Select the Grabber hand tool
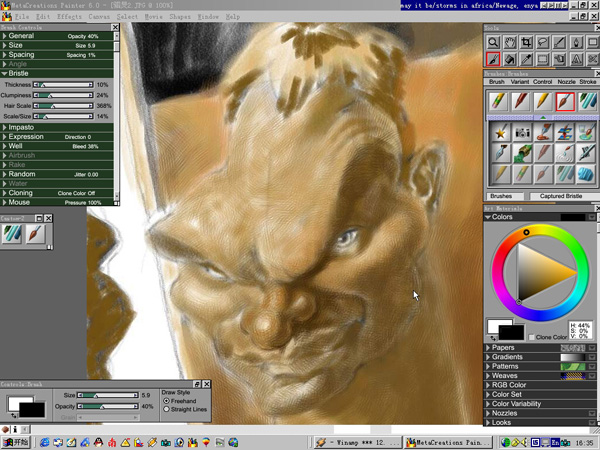Viewport: 600px width, 450px height. (510, 42)
